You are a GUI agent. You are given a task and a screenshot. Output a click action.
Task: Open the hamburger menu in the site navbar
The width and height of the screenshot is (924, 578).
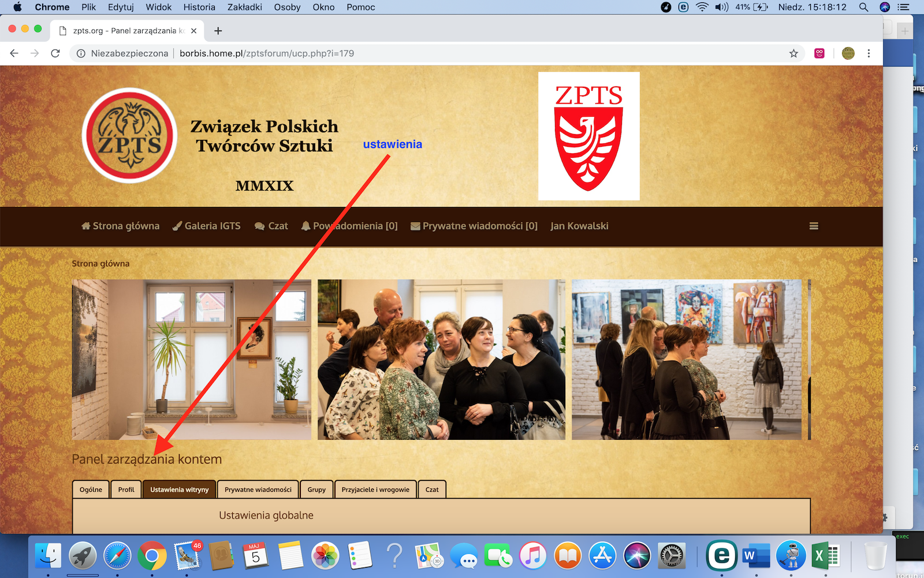click(x=814, y=226)
